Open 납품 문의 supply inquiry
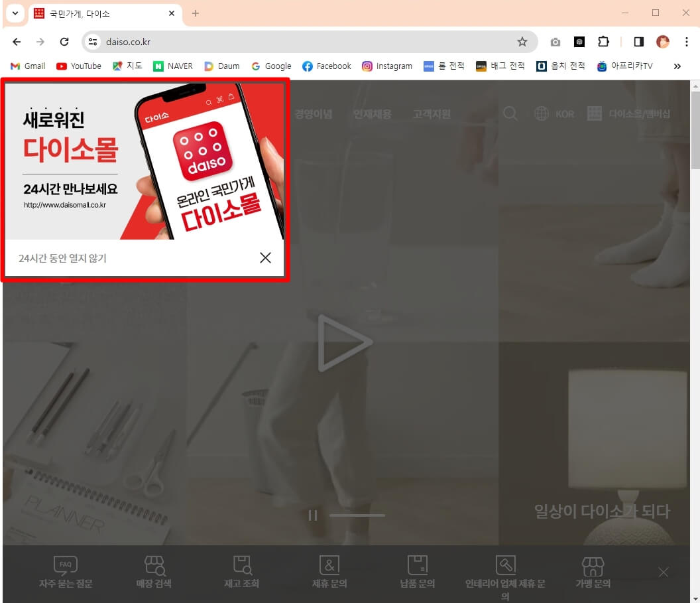This screenshot has width=700, height=603. [x=418, y=572]
